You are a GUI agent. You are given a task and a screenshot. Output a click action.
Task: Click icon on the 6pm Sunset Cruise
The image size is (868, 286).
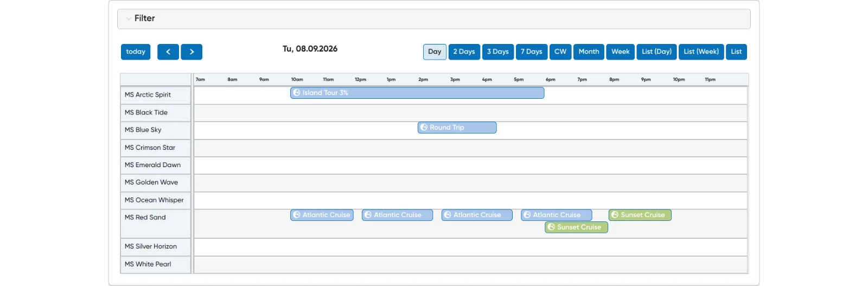click(551, 227)
